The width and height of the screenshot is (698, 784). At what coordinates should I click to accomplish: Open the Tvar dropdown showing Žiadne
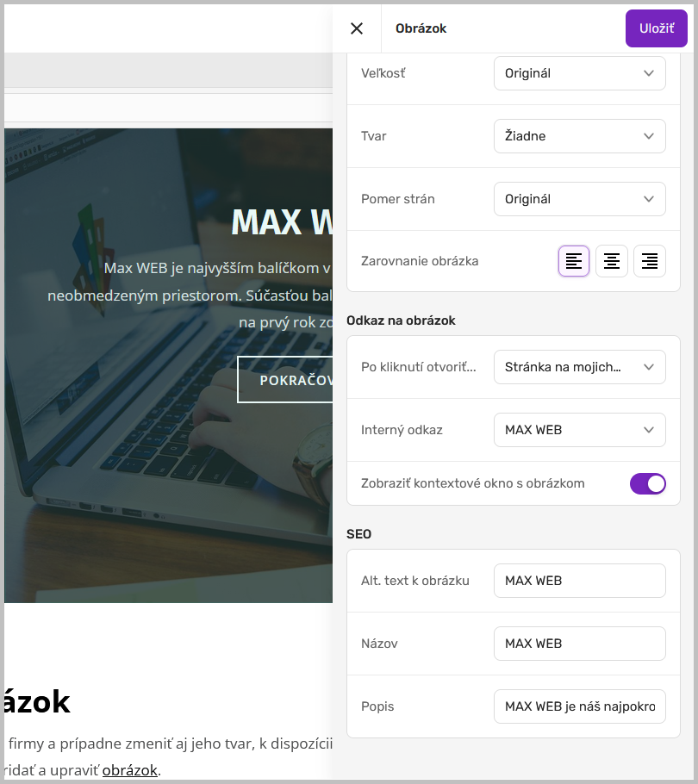579,136
